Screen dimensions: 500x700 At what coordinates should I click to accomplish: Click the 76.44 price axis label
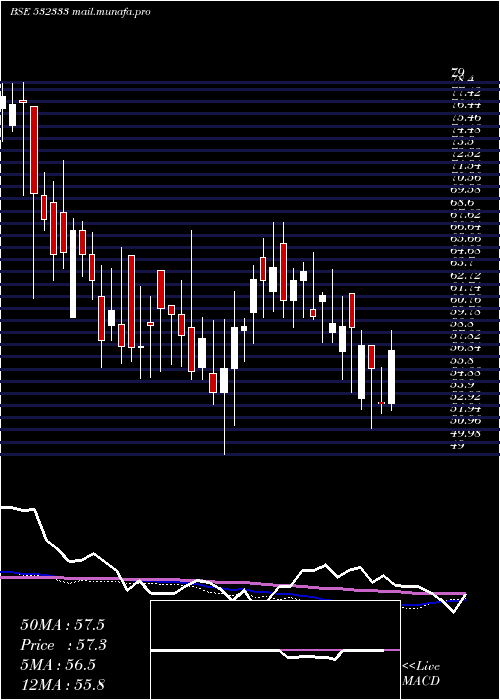tap(466, 105)
